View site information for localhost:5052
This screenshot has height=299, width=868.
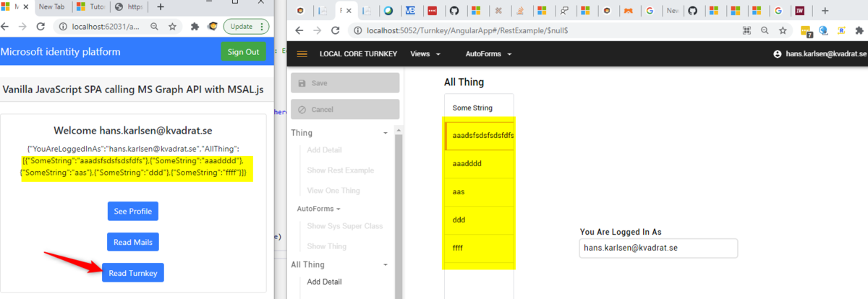pos(357,30)
